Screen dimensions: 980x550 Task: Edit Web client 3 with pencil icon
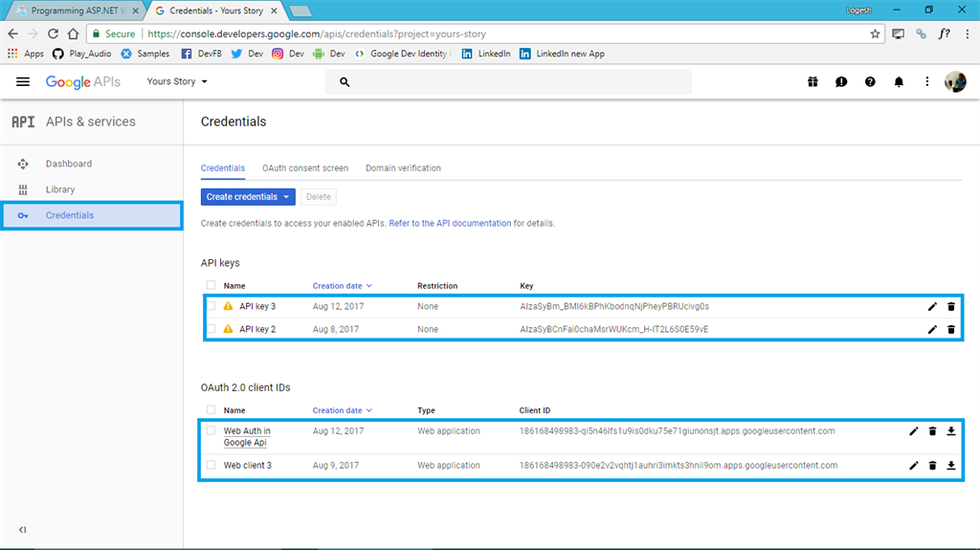pyautogui.click(x=914, y=466)
